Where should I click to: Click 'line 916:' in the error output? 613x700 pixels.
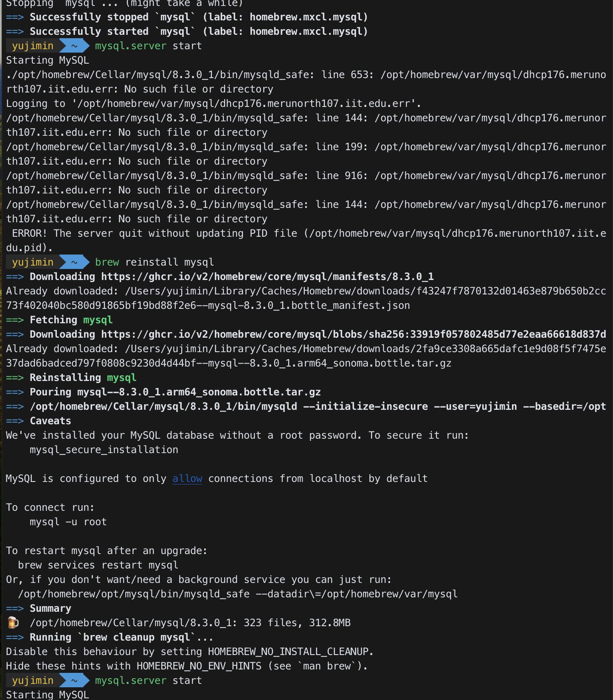342,176
